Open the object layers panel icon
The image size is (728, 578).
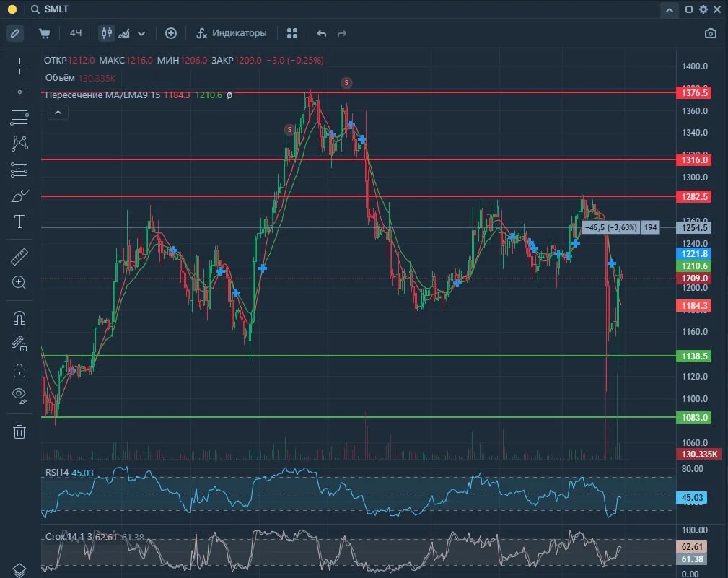(x=19, y=569)
